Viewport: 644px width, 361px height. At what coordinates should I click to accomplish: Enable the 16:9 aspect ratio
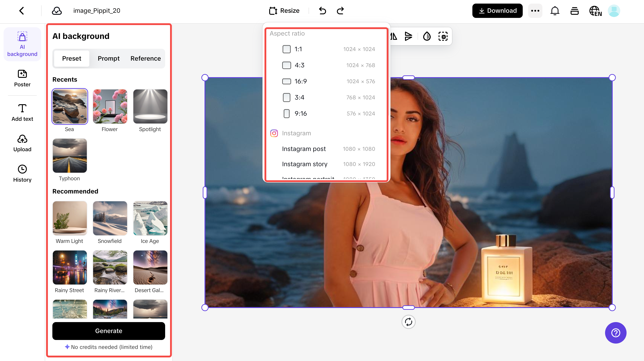(x=286, y=81)
